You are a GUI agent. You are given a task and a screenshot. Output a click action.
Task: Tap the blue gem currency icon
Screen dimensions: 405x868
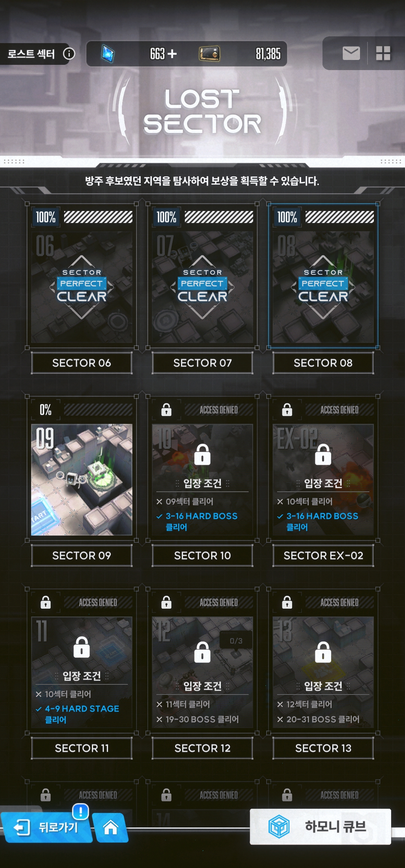(108, 54)
